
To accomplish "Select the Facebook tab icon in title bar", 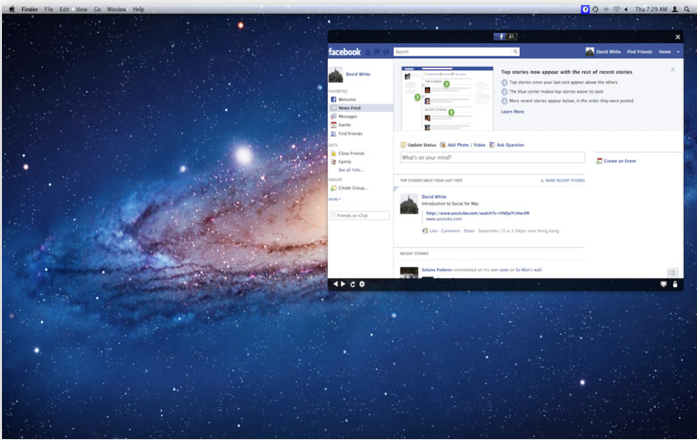I will coord(500,37).
